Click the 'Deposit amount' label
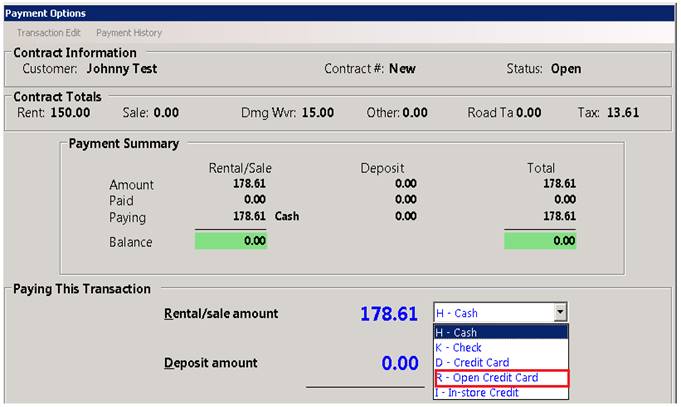 pos(211,363)
